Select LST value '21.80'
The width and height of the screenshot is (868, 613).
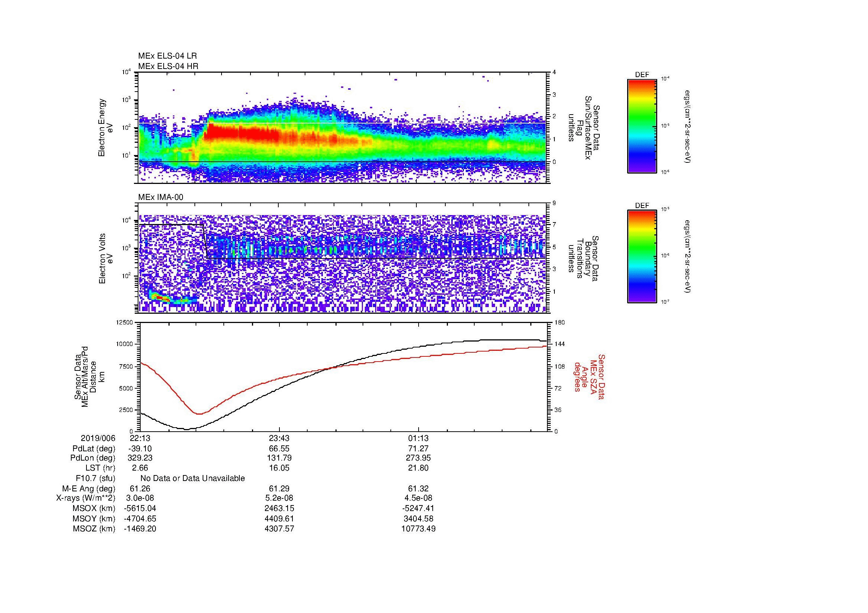[x=419, y=468]
